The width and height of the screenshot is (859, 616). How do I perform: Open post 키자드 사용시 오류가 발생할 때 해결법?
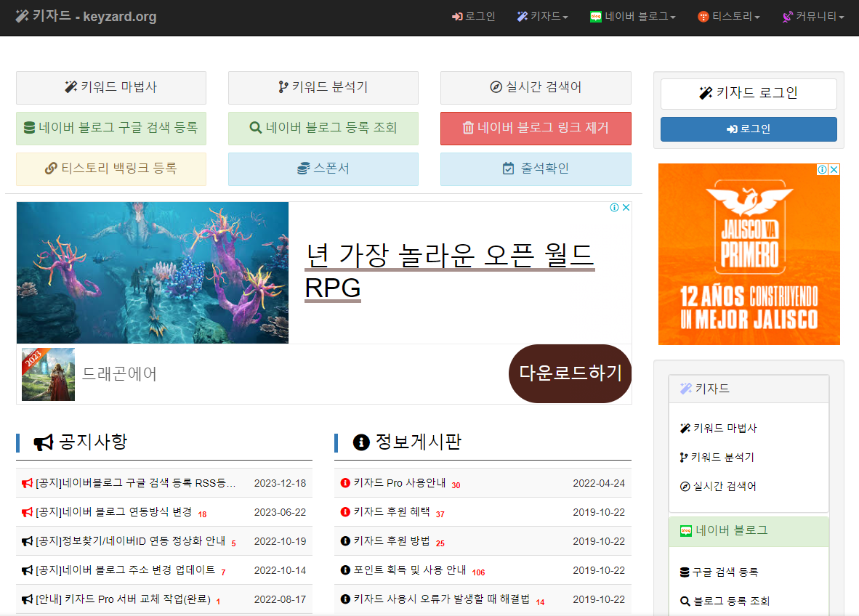(442, 599)
